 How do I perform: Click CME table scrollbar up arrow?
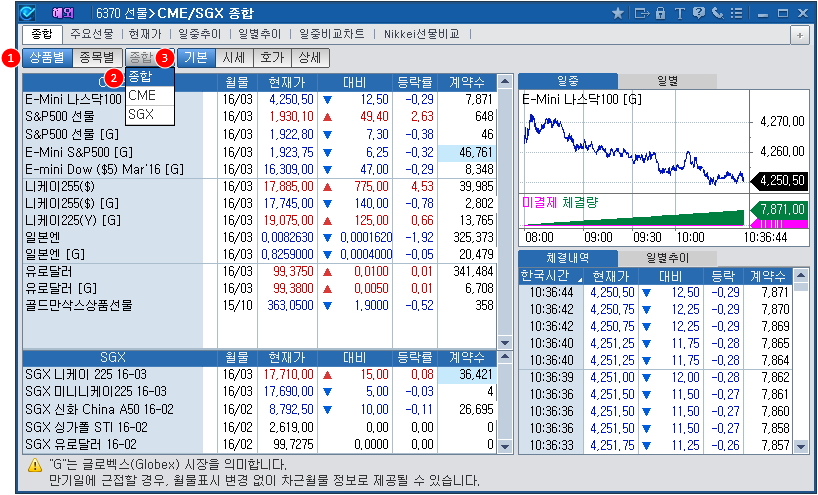[504, 82]
